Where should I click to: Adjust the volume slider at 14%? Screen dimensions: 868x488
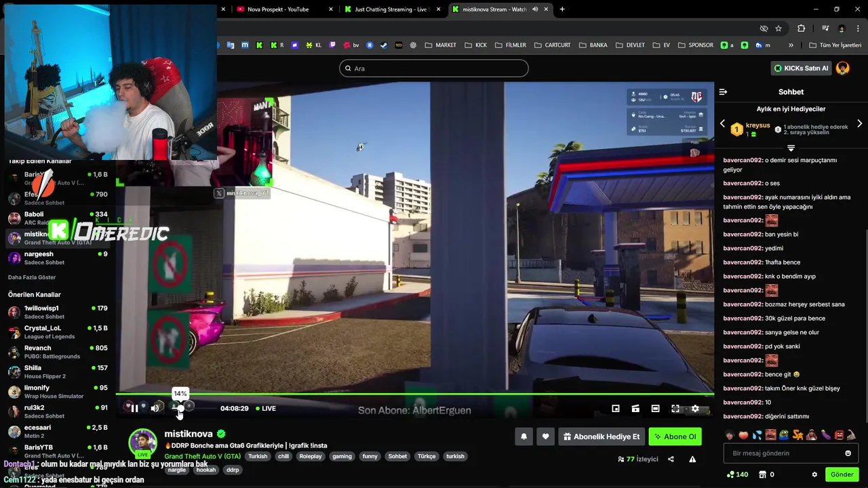tap(180, 407)
